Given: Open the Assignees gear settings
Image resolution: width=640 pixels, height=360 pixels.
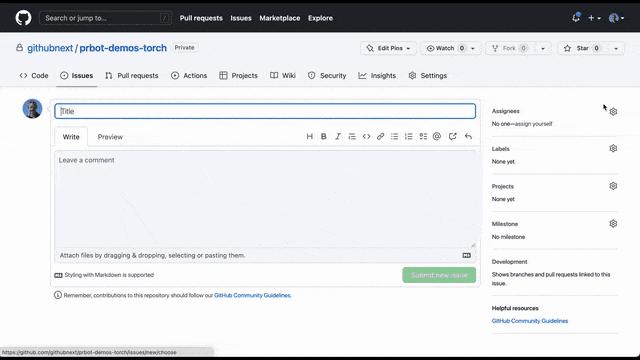Looking at the screenshot, I should (x=613, y=111).
